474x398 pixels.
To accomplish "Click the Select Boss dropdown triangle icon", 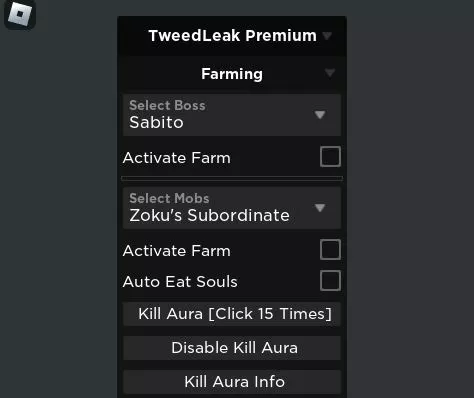I will (x=320, y=115).
